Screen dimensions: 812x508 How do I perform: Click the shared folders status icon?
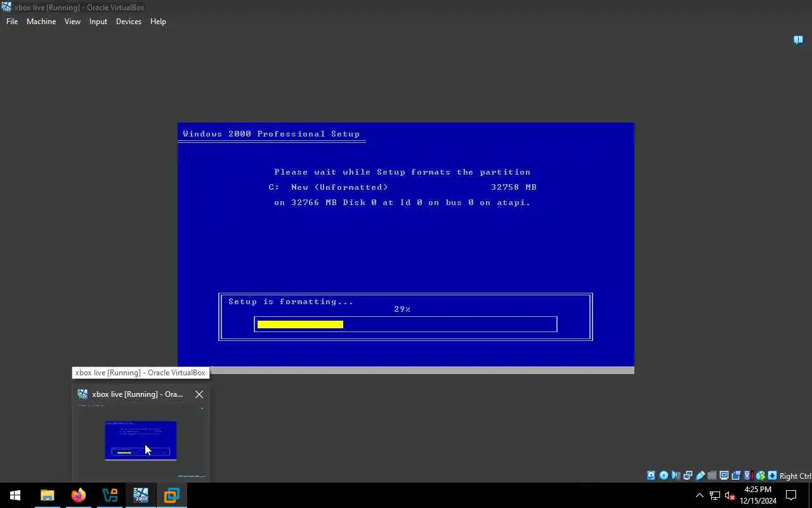(x=712, y=476)
